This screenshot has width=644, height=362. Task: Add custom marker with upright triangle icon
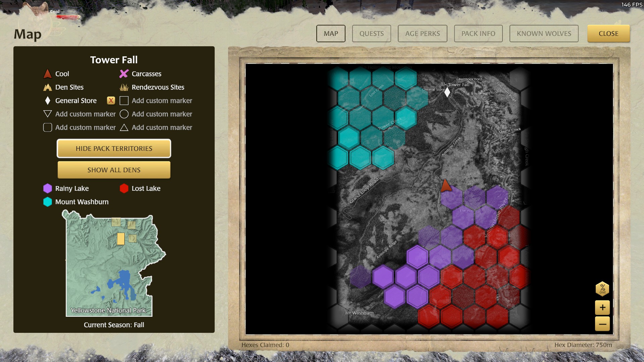pos(124,127)
